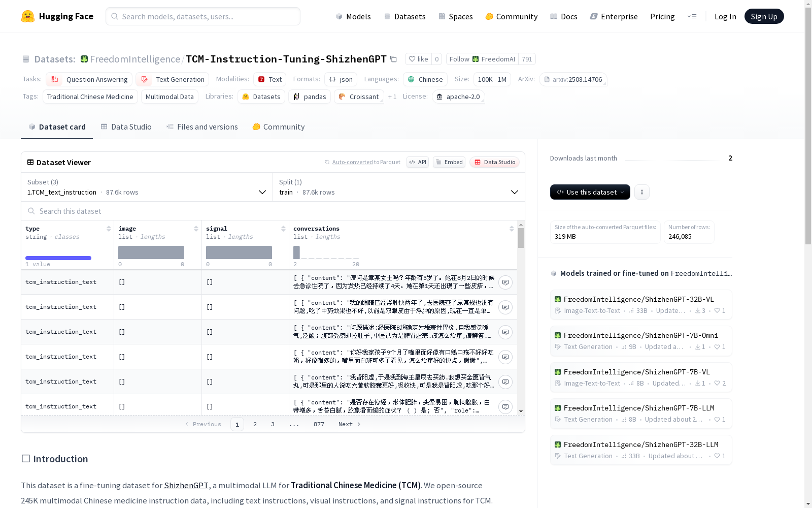This screenshot has height=508, width=812.
Task: Open chat view for the fifth conversation row
Action: (505, 382)
